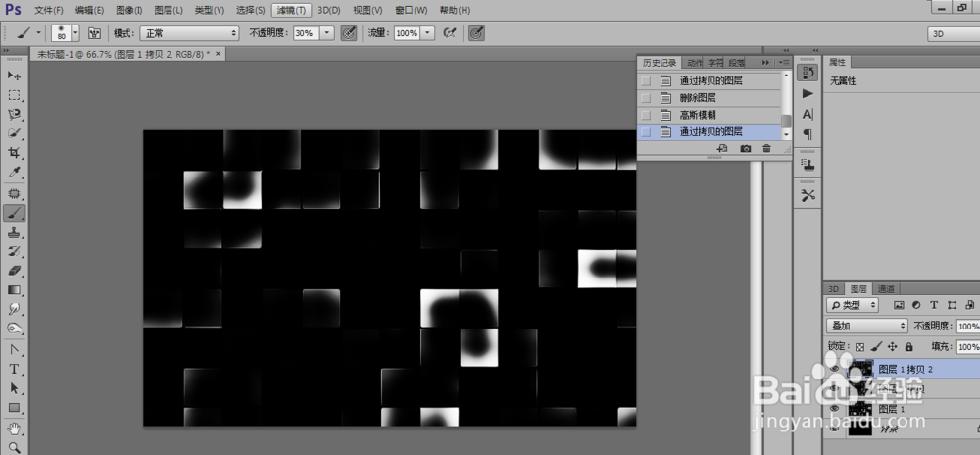Enable airbrush build-up effects
Image resolution: width=980 pixels, height=455 pixels.
pyautogui.click(x=449, y=33)
